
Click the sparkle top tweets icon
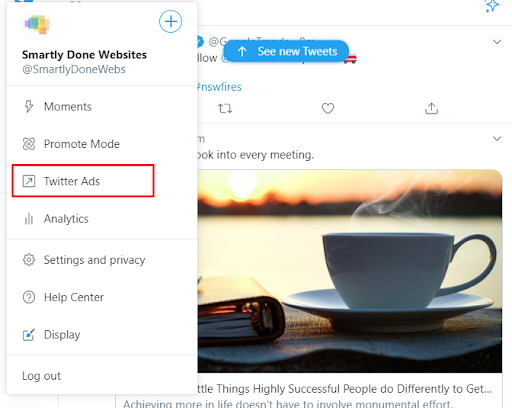[x=492, y=6]
